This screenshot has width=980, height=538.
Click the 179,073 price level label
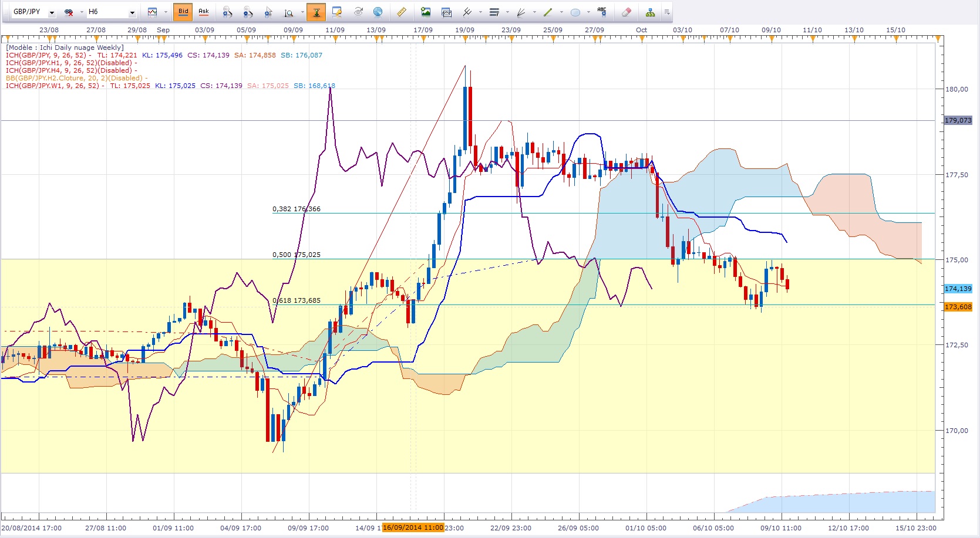tap(958, 120)
